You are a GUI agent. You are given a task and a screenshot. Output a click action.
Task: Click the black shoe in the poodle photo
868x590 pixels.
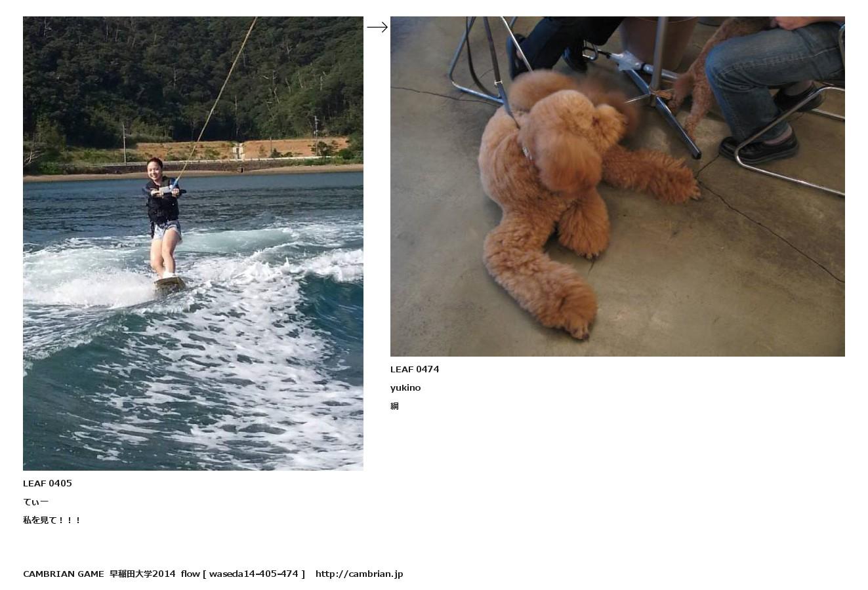pyautogui.click(x=759, y=147)
